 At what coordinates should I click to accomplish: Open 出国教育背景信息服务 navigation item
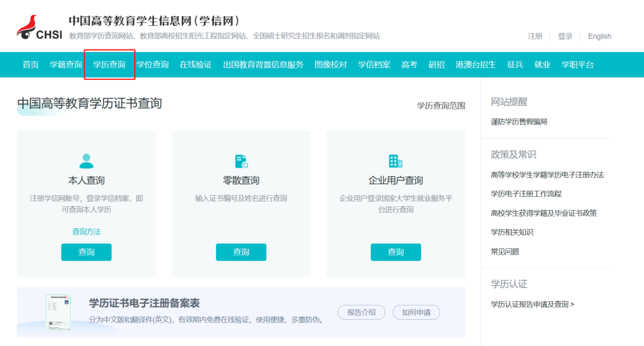pos(264,64)
